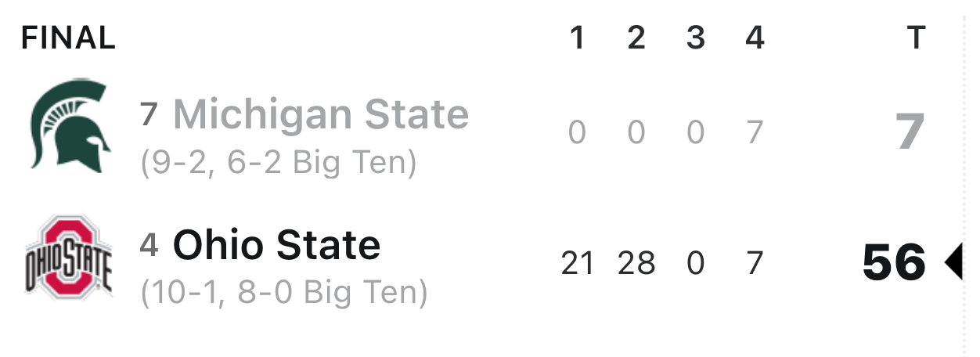Click Ohio State's second quarter score 28
This screenshot has height=357, width=980.
click(636, 263)
